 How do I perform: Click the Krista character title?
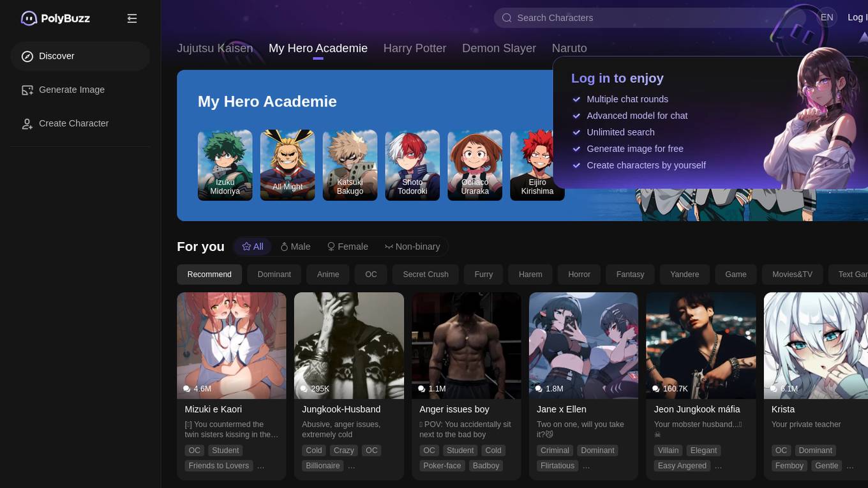(783, 409)
